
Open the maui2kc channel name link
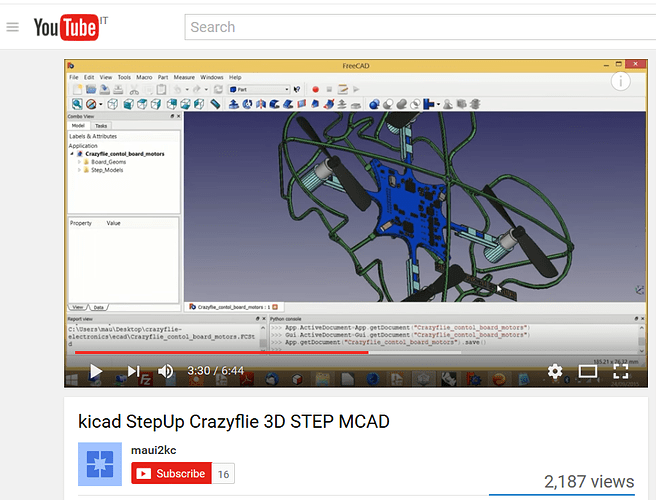(x=154, y=450)
